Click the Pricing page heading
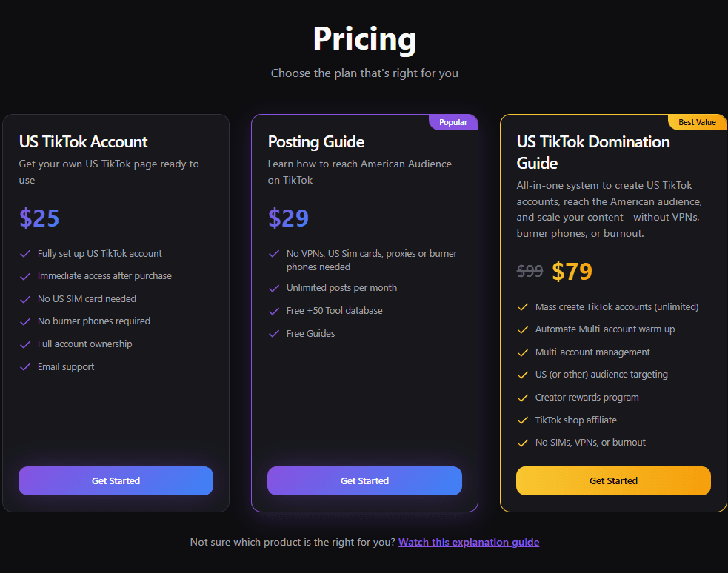Image resolution: width=728 pixels, height=573 pixels. pyautogui.click(x=364, y=38)
